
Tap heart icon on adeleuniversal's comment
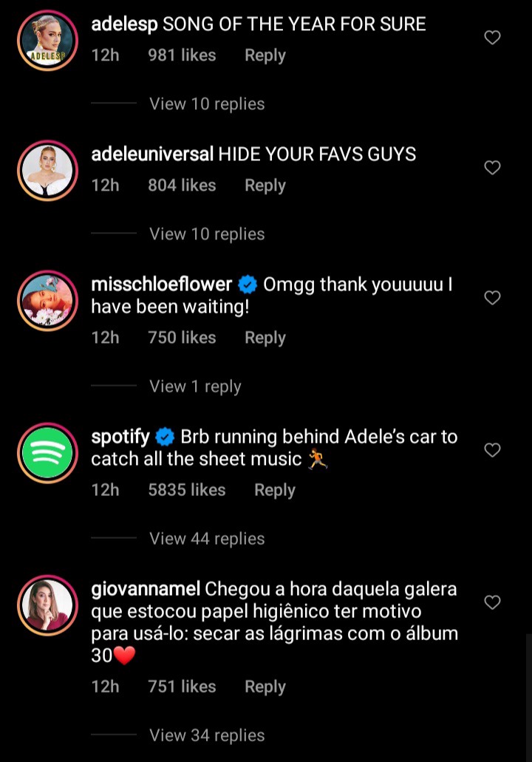[492, 168]
